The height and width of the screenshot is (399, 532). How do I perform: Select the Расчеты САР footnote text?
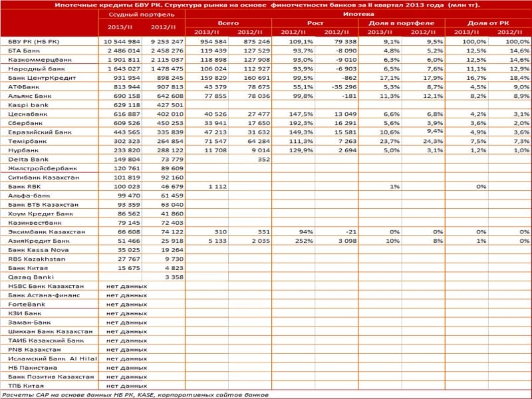[135, 395]
